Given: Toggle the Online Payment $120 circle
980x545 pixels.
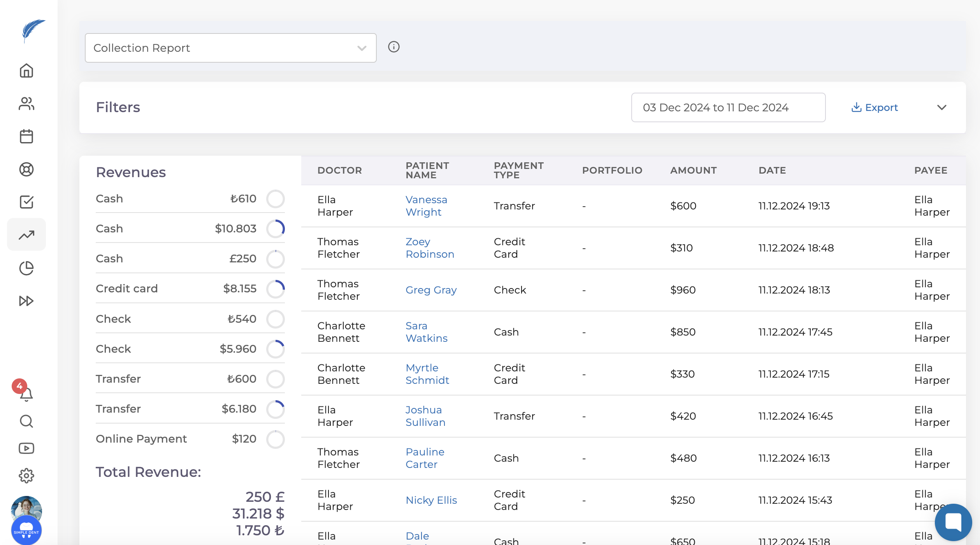Looking at the screenshot, I should click(275, 439).
